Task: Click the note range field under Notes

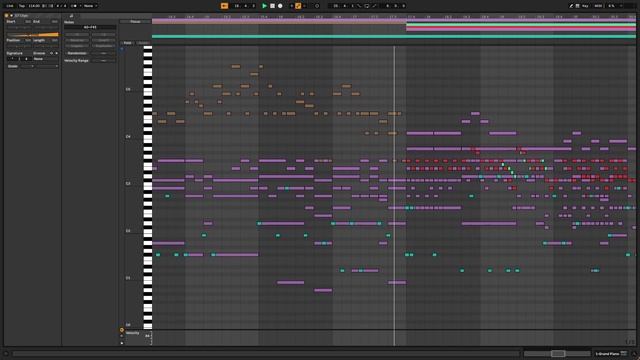Action: (x=90, y=27)
